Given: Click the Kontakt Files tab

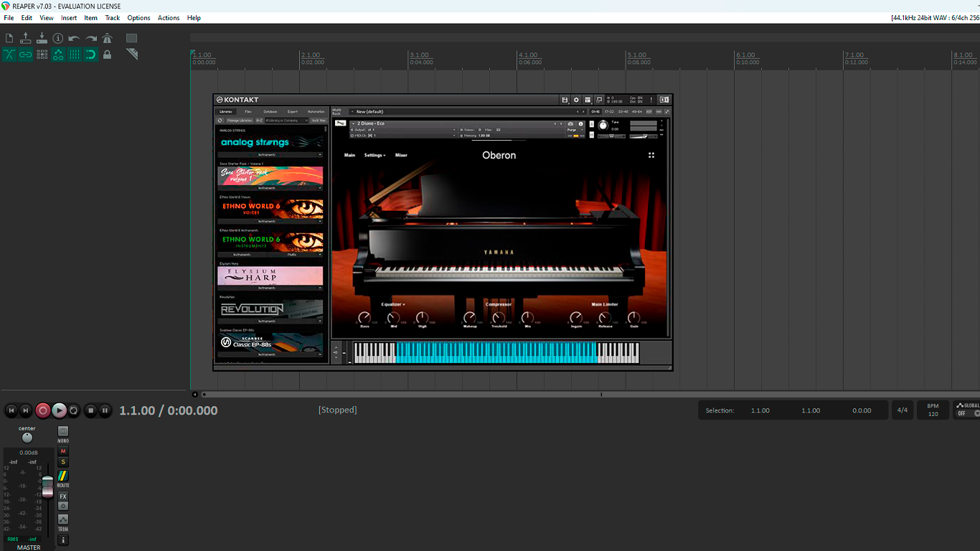Looking at the screenshot, I should 248,111.
